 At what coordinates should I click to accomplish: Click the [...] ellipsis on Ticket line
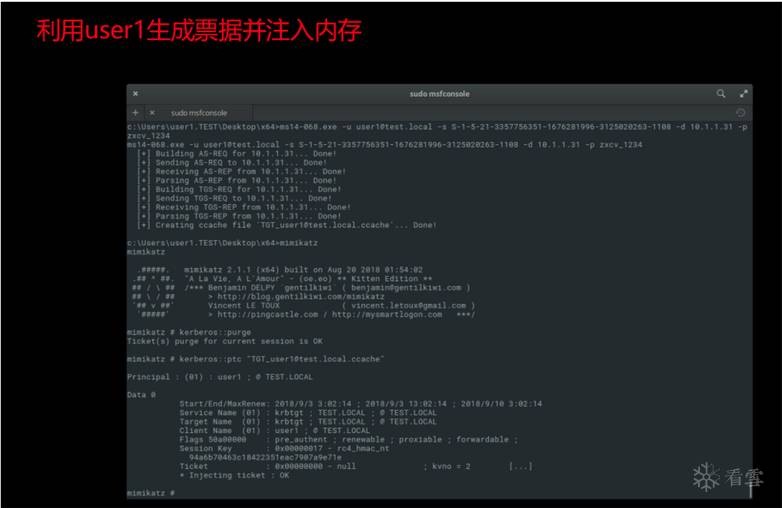click(520, 466)
